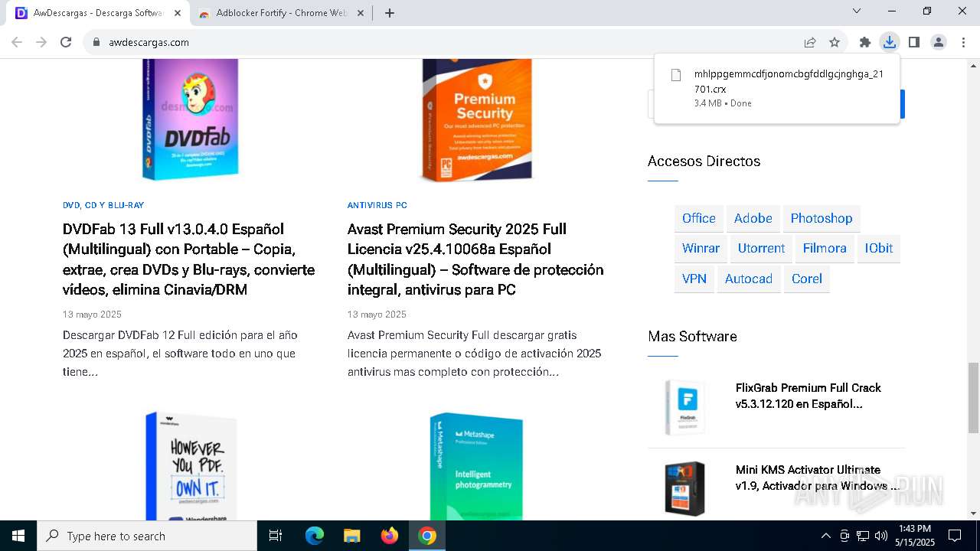Open Task View on the taskbar
This screenshot has height=551, width=980.
pos(276,536)
